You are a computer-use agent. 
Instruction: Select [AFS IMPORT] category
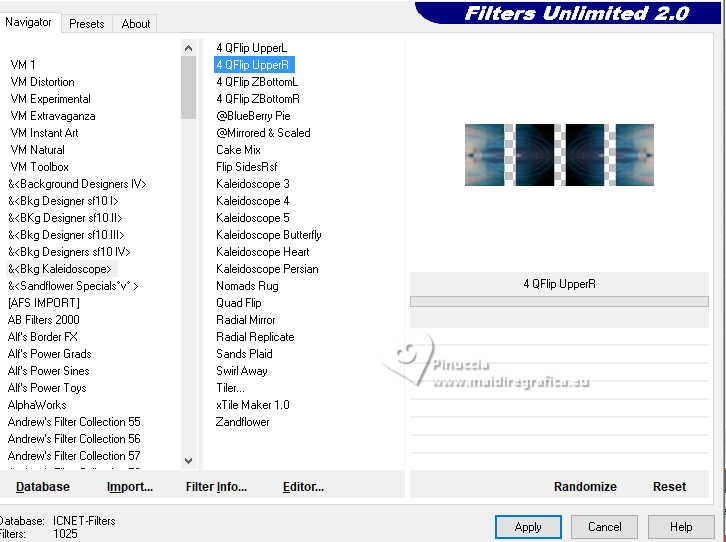pyautogui.click(x=44, y=303)
